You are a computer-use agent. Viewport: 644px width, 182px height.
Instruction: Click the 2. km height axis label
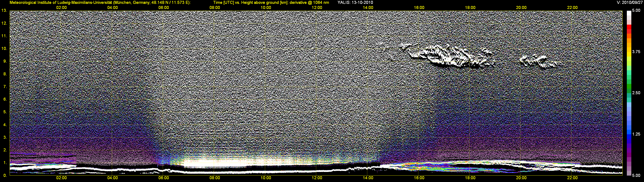pos(5,150)
